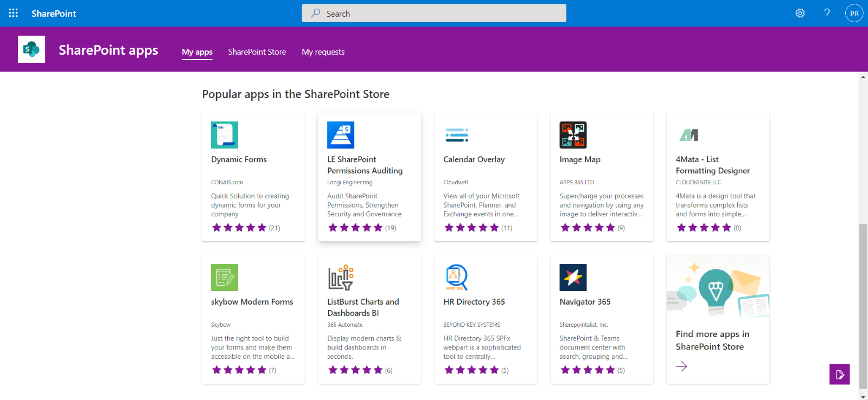Click the SharePoint apps logo icon
This screenshot has height=400, width=868.
click(x=31, y=49)
